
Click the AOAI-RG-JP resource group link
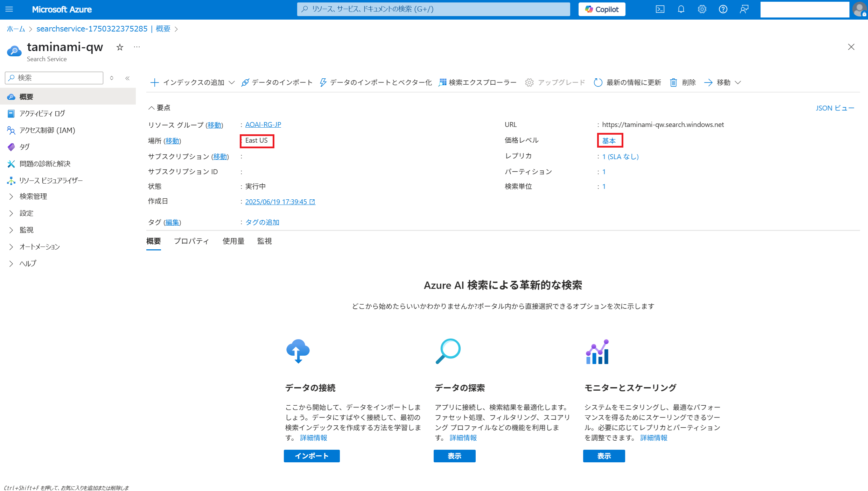[x=263, y=125]
